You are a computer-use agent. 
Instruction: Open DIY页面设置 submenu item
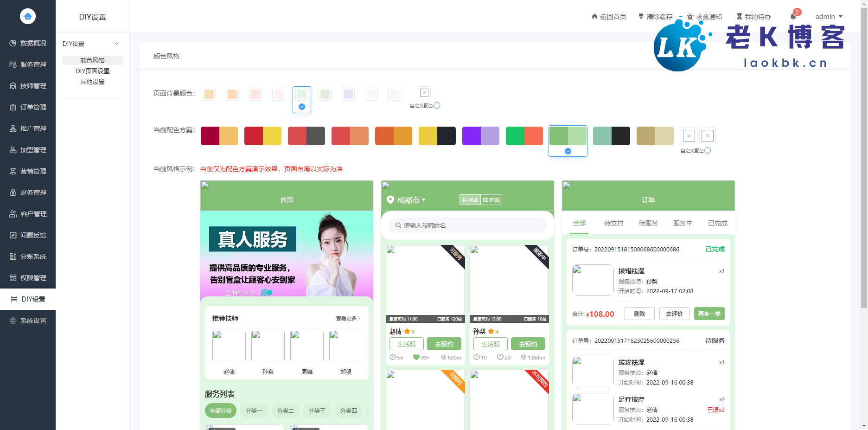pos(93,71)
